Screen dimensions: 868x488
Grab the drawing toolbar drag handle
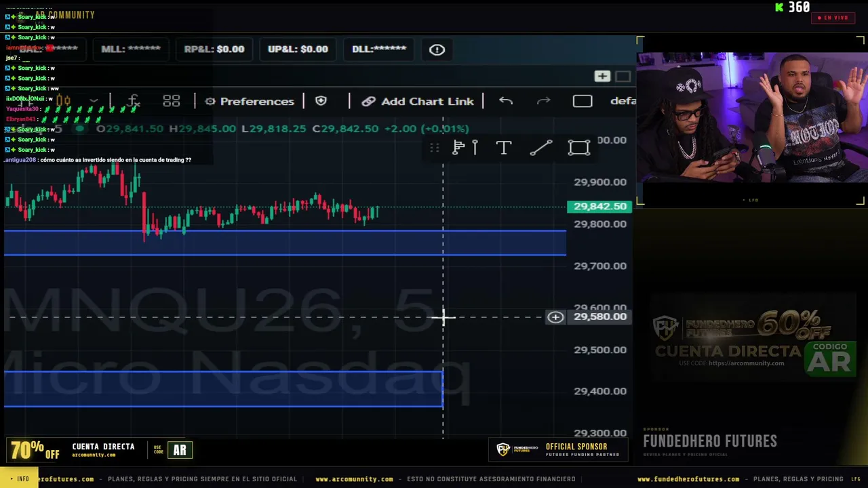[435, 148]
